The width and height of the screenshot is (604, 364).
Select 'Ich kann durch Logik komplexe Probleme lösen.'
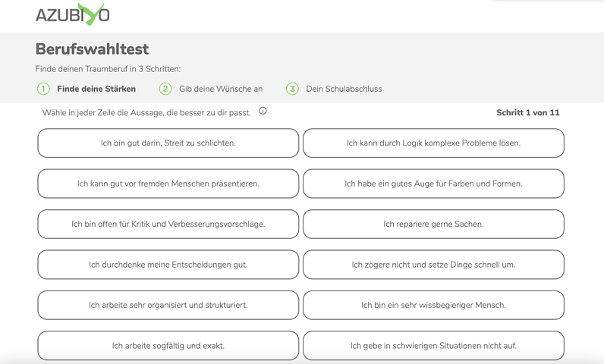(434, 143)
